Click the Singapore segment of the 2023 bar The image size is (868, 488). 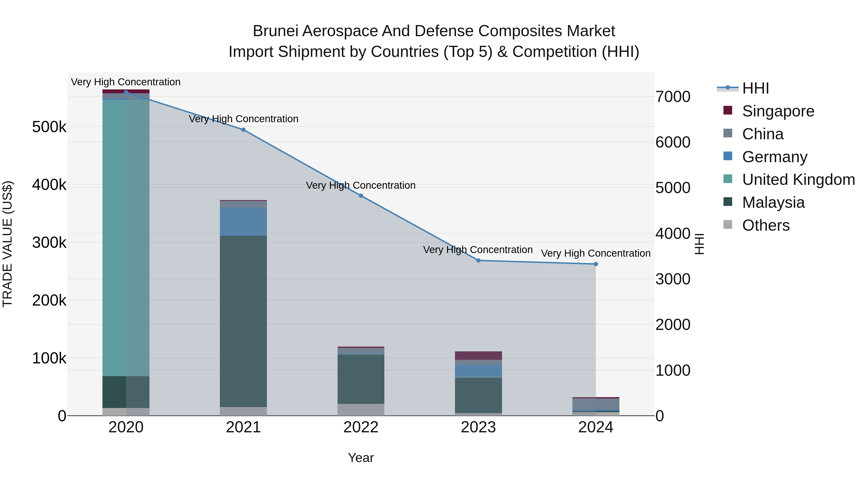(x=478, y=356)
